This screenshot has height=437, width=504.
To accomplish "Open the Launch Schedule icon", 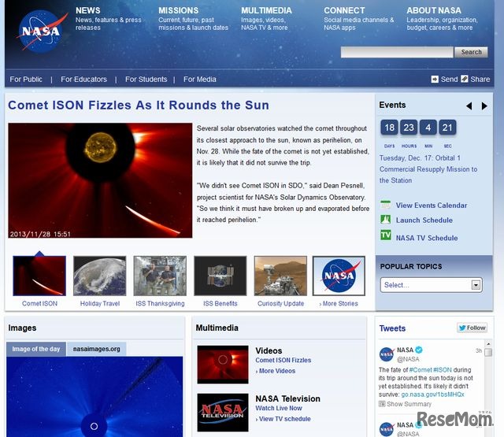I will click(x=386, y=220).
